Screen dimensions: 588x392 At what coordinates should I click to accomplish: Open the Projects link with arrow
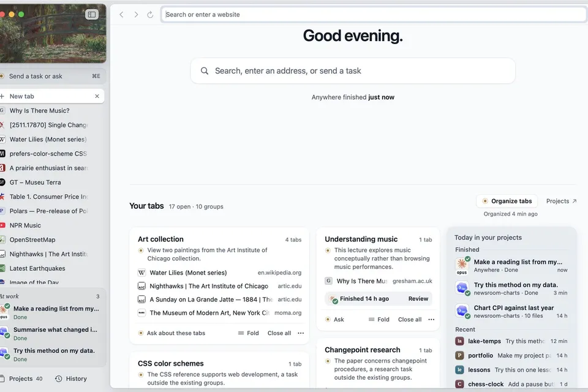(562, 201)
